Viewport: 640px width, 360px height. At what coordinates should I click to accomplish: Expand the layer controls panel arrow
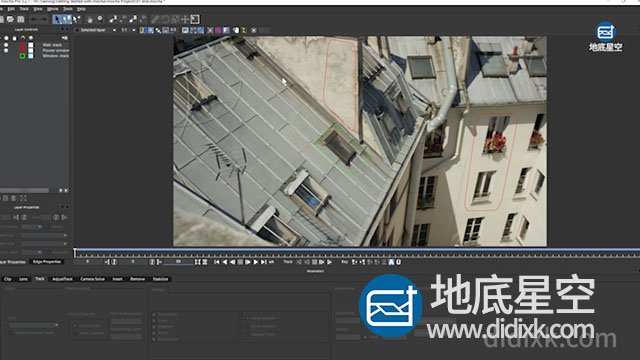(x=64, y=38)
